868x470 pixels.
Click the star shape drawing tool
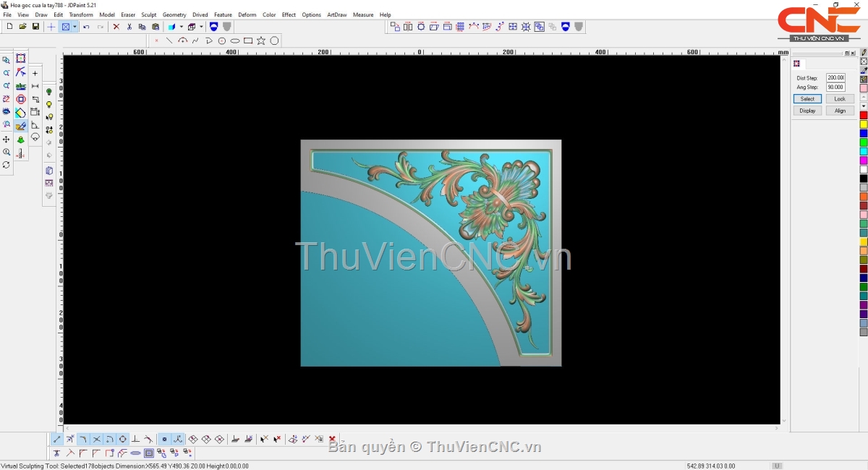[x=261, y=40]
